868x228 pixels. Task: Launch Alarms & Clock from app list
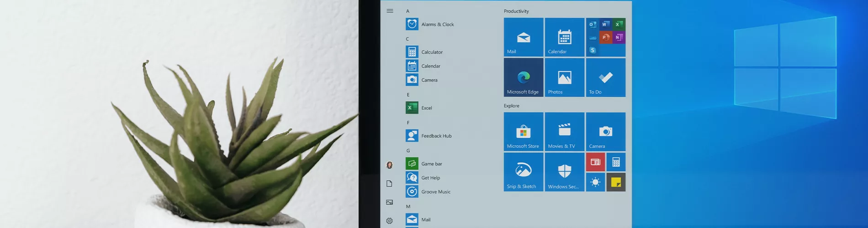click(x=430, y=24)
